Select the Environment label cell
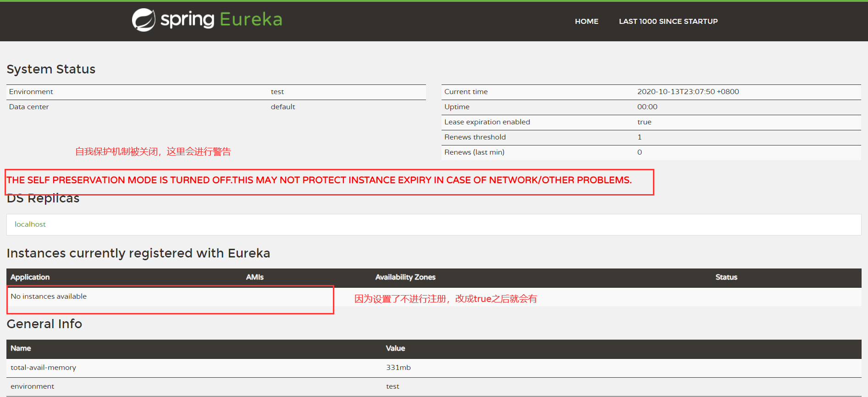Viewport: 868px width, 397px height. pos(31,92)
